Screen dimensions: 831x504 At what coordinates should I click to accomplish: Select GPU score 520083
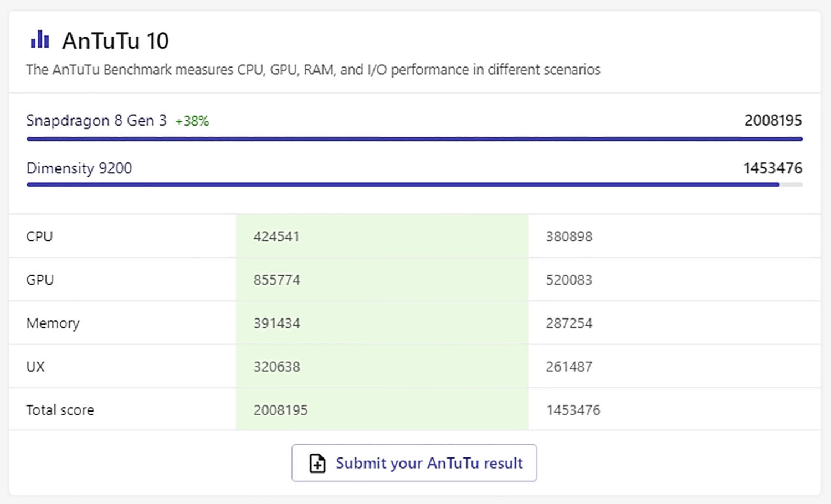coord(569,280)
